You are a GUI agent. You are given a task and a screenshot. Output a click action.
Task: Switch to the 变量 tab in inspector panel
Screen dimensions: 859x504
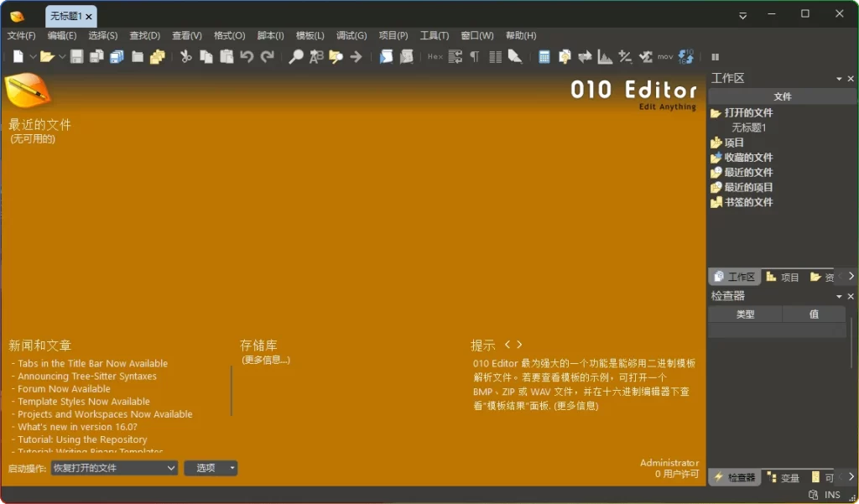783,478
